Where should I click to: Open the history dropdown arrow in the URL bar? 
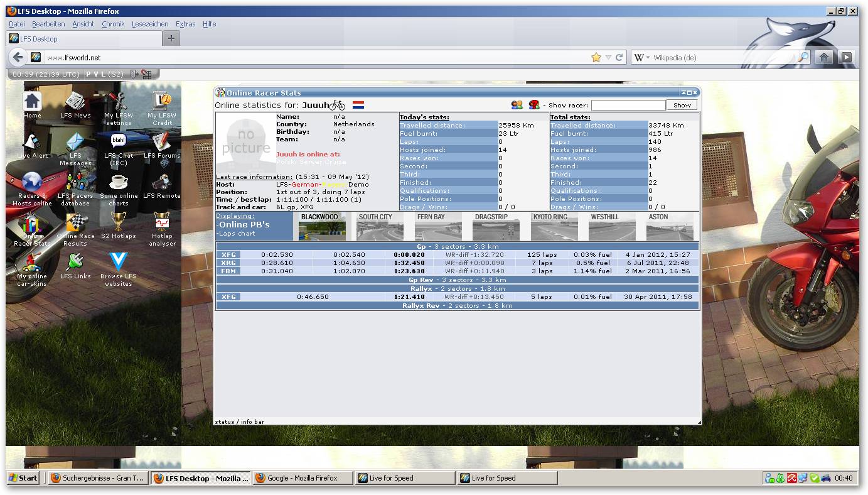pos(608,57)
